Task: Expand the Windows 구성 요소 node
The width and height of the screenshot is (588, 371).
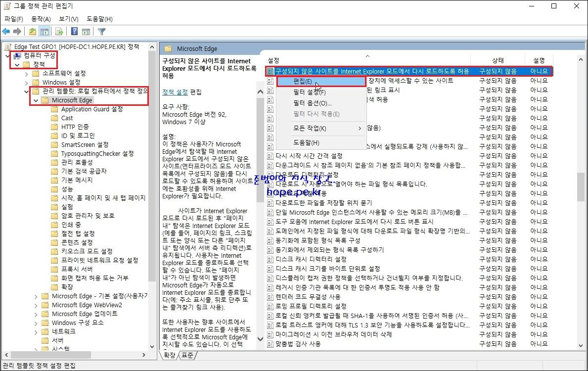Action: click(x=36, y=323)
